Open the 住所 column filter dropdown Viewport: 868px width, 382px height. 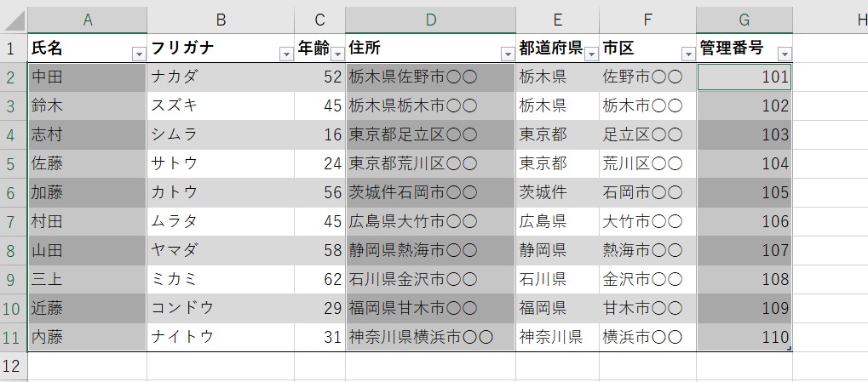pos(508,54)
